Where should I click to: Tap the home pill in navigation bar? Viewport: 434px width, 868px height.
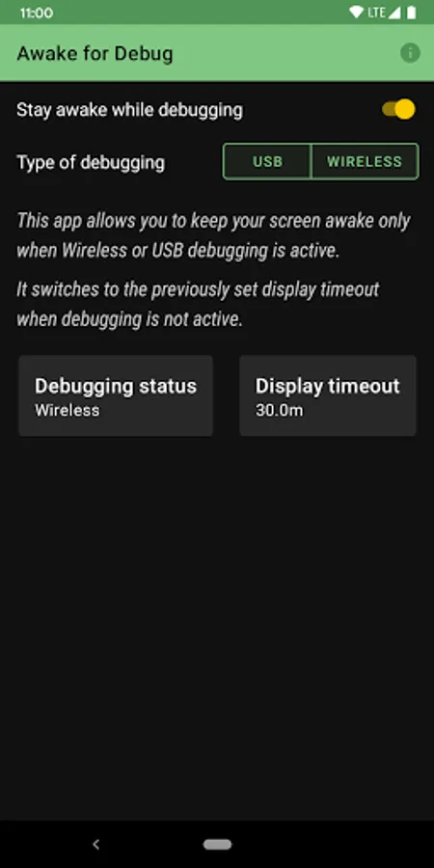[217, 844]
